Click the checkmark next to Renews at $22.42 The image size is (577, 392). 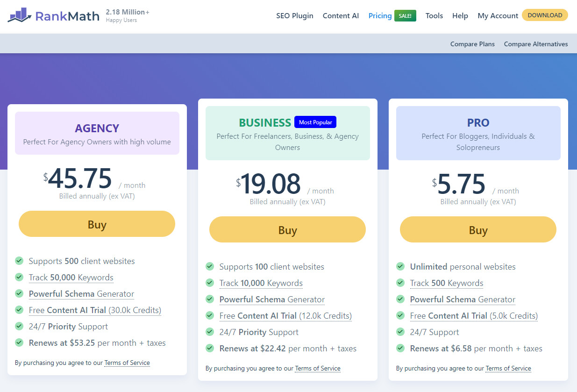tap(210, 348)
